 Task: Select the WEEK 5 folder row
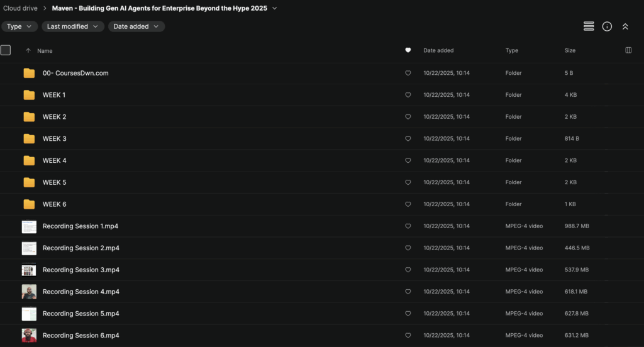tap(189, 182)
